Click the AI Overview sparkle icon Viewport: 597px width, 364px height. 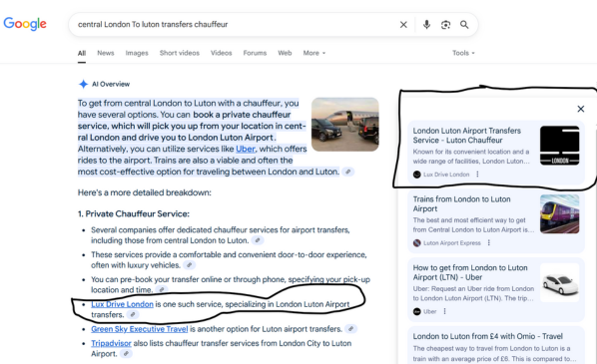(83, 84)
